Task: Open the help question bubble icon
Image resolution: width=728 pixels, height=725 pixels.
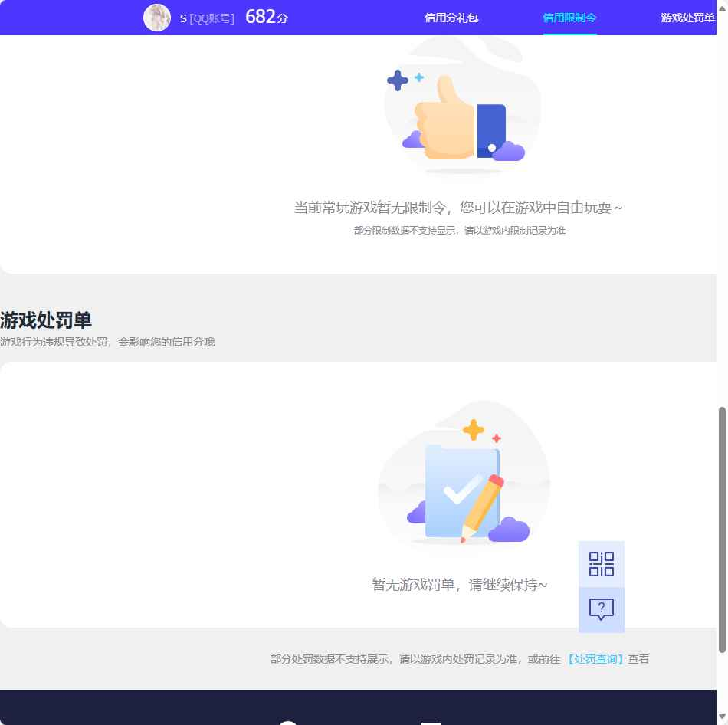Action: point(602,609)
